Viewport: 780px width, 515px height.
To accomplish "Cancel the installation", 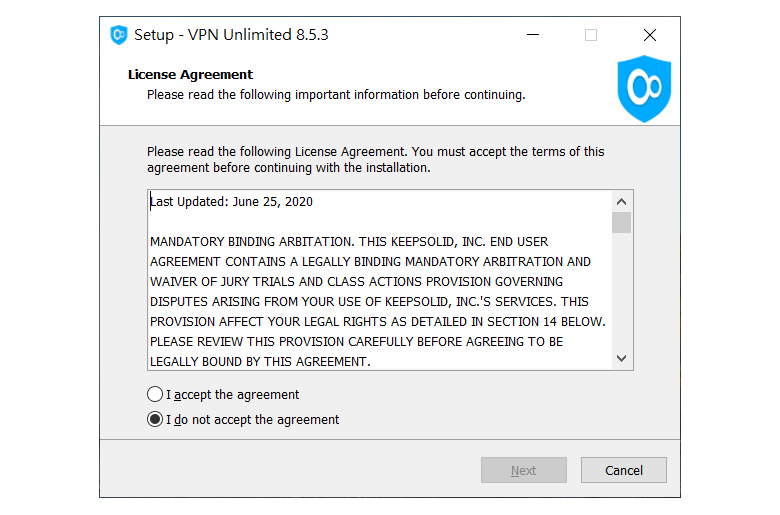I will tap(624, 470).
